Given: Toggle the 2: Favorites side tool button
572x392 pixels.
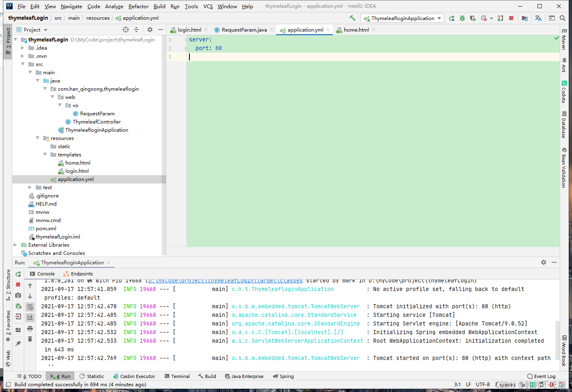Looking at the screenshot, I should [x=8, y=326].
